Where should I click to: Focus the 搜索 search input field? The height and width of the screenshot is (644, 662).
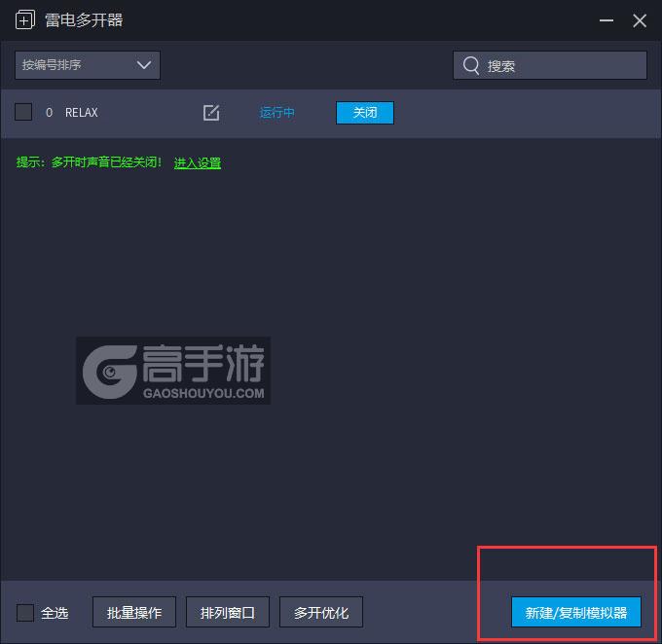pyautogui.click(x=550, y=65)
